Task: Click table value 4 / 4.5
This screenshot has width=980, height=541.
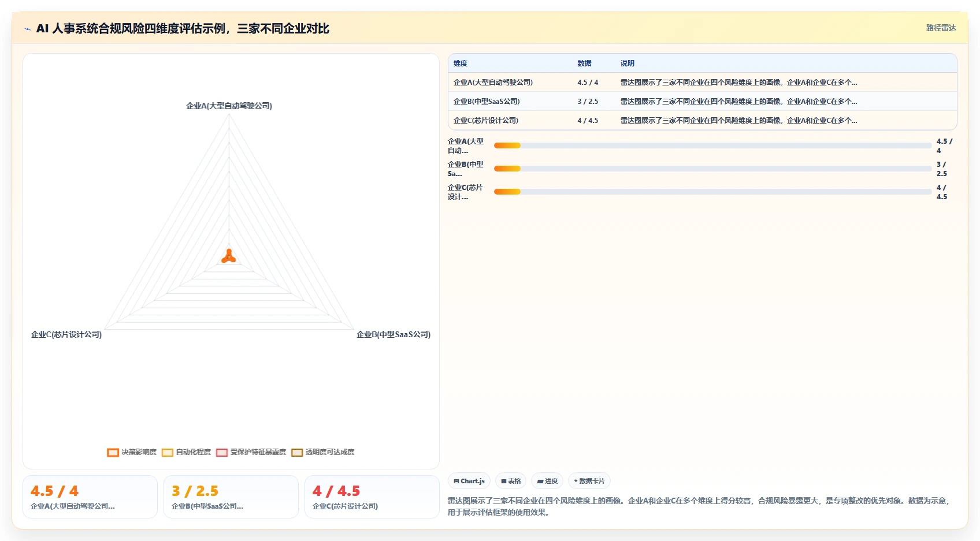Action: tap(588, 121)
